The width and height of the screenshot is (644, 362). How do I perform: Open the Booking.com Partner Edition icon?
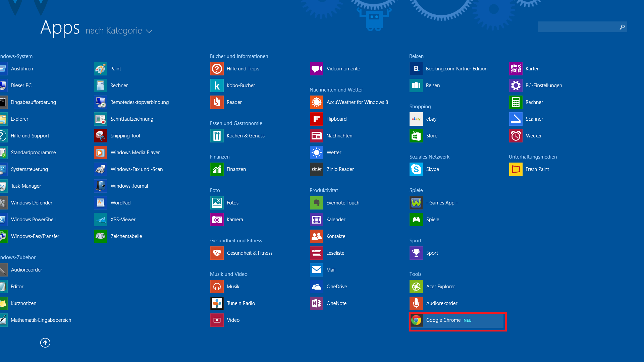point(416,69)
